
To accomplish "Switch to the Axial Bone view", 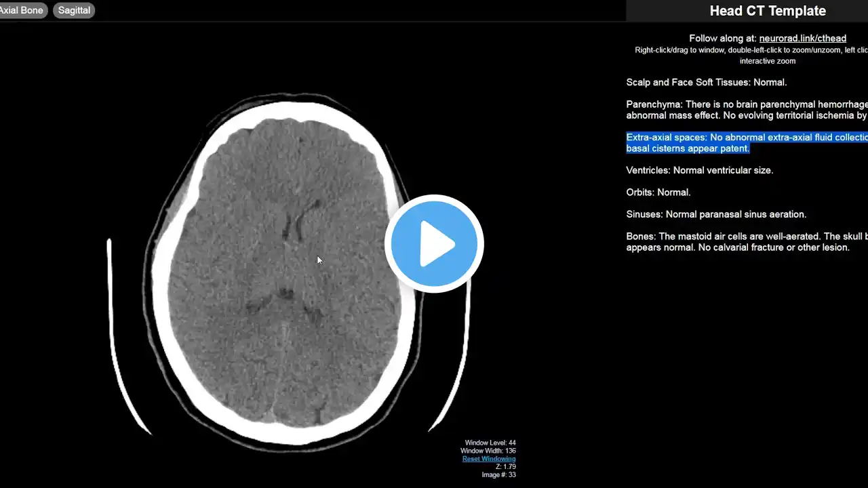I will (22, 10).
